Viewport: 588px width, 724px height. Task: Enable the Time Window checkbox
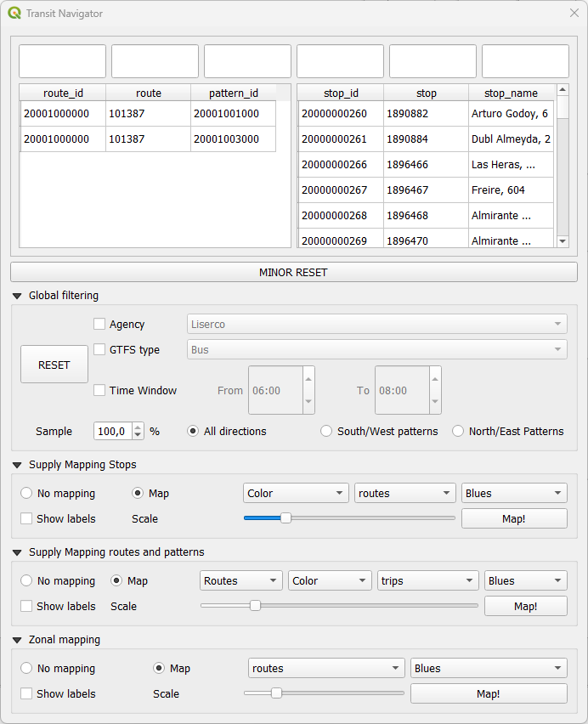coord(99,390)
